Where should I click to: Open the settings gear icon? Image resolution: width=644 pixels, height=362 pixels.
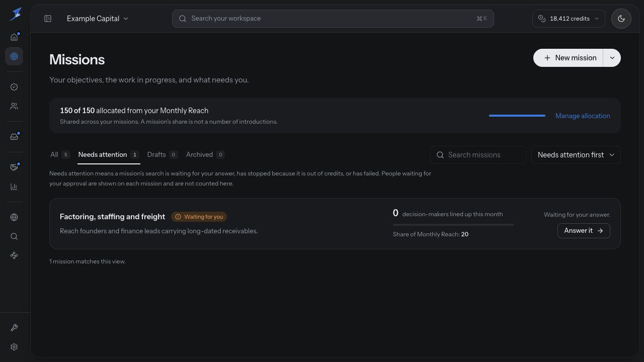click(14, 347)
